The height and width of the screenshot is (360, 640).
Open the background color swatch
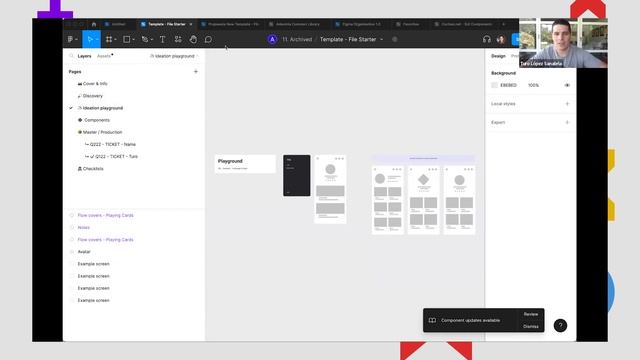[494, 85]
